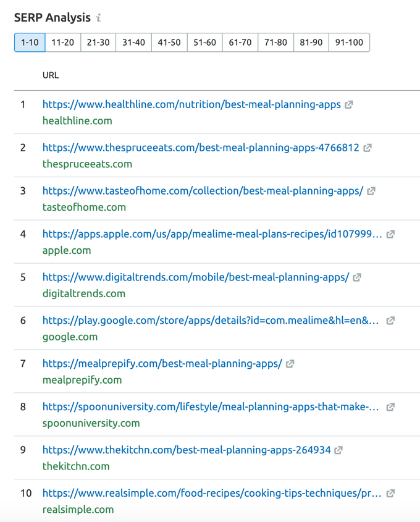Open external link icon for thekitchn URL
420x522 pixels.
(x=338, y=450)
